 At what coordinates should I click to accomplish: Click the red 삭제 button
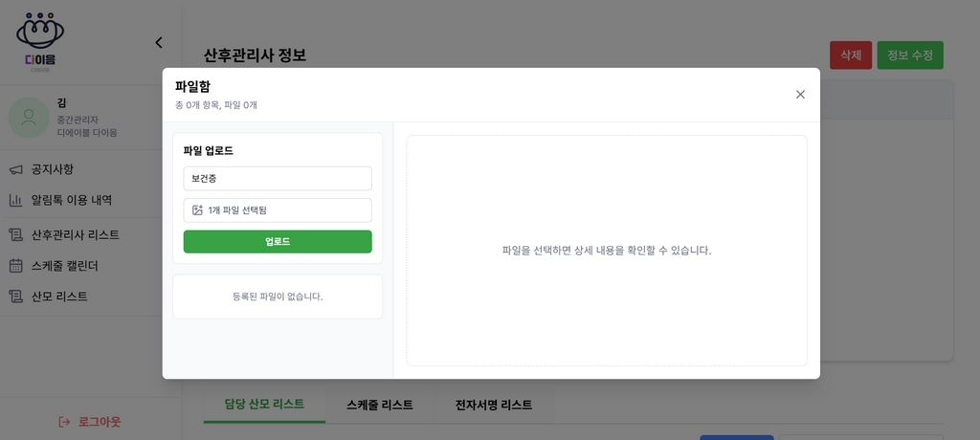pyautogui.click(x=851, y=55)
